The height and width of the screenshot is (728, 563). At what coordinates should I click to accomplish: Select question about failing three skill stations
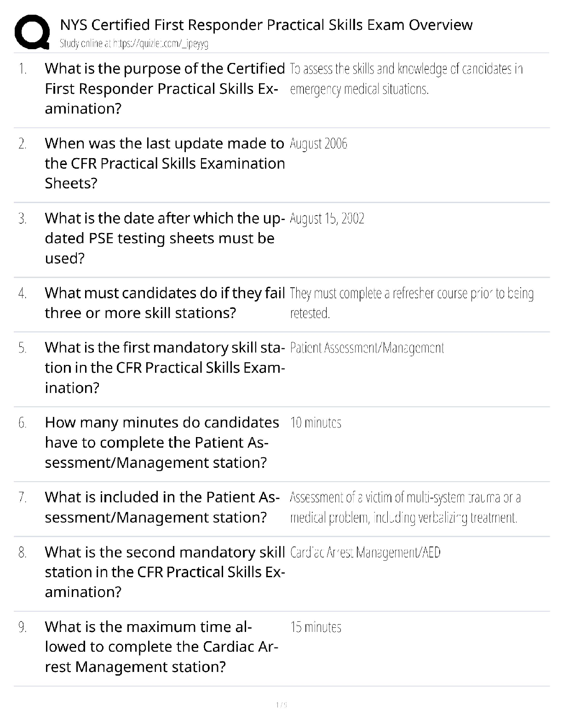tap(165, 303)
